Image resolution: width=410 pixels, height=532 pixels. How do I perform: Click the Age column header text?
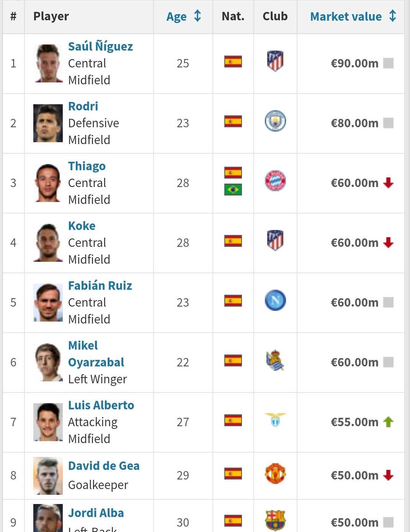point(176,16)
